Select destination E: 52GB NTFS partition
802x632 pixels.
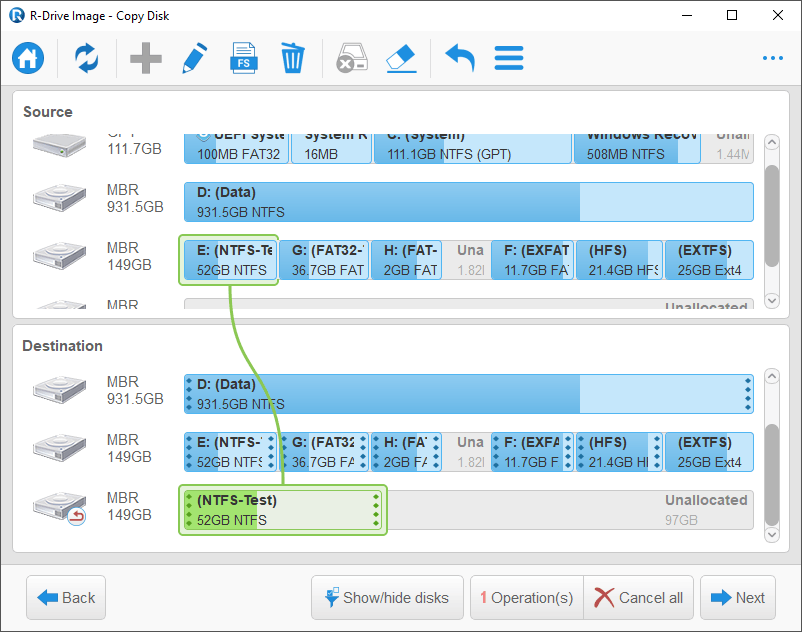tap(231, 452)
